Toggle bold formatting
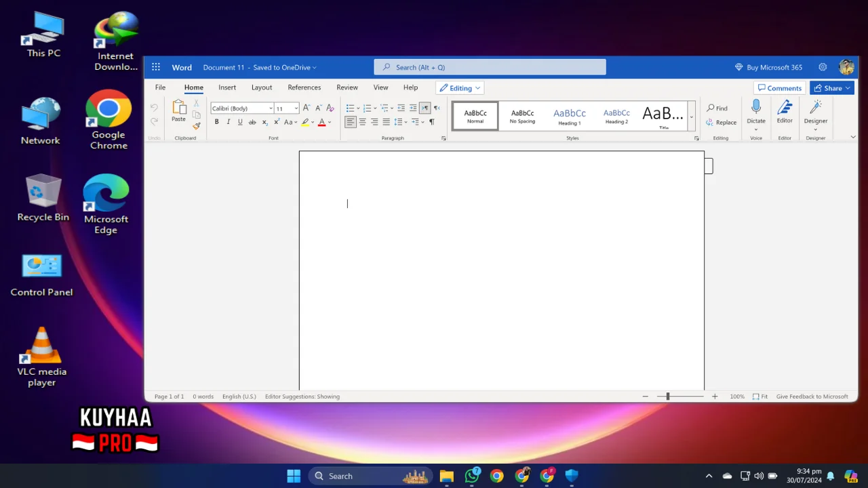This screenshot has width=868, height=488. [x=217, y=122]
